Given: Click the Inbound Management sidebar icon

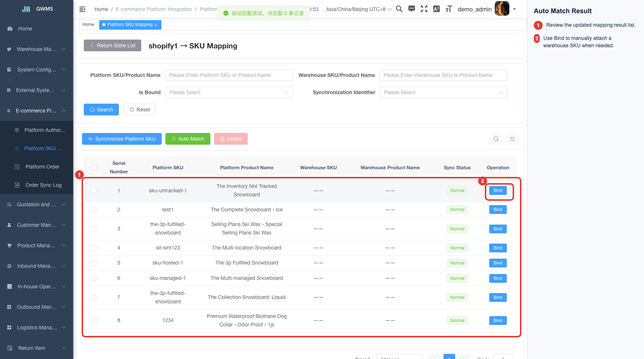Looking at the screenshot, I should click(x=9, y=266).
